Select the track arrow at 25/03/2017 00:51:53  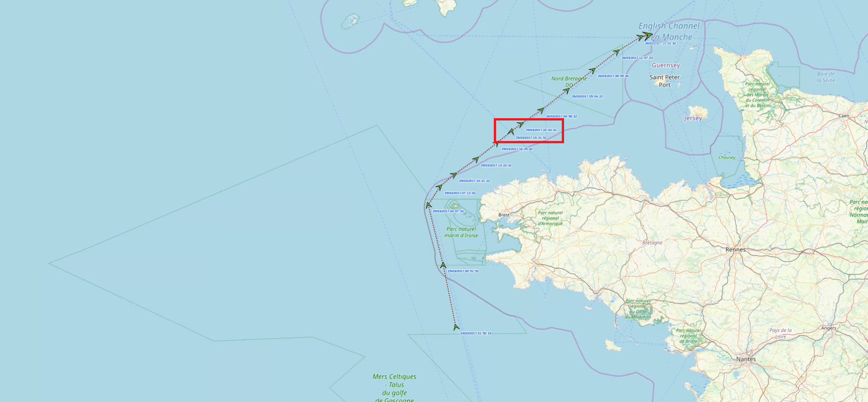click(443, 265)
